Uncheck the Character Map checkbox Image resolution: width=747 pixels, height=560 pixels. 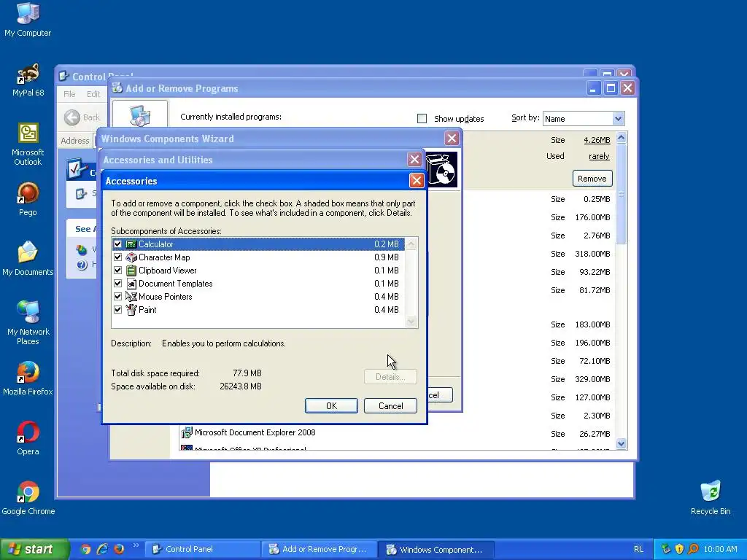coord(117,257)
